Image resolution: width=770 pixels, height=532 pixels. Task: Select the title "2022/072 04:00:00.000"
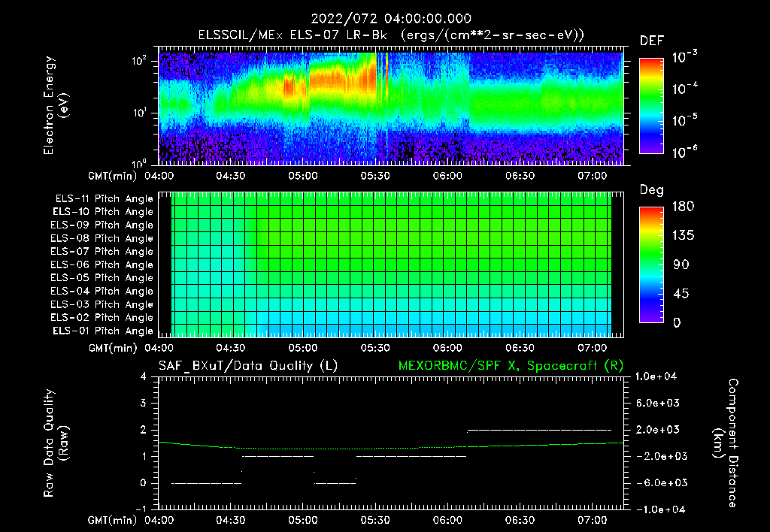[391, 19]
